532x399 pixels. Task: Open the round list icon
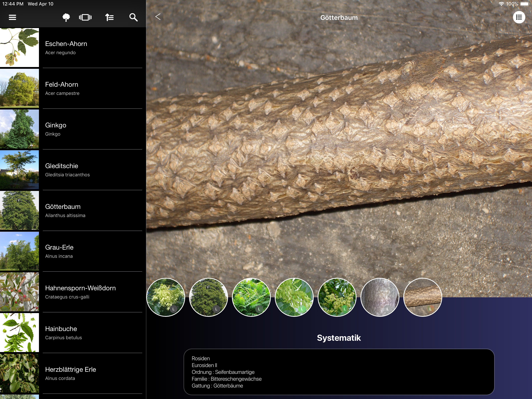519,17
